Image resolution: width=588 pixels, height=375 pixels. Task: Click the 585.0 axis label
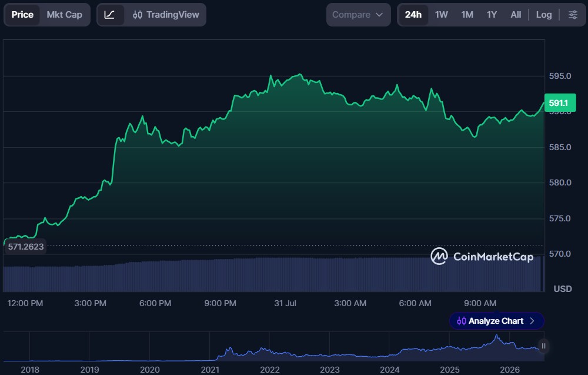click(560, 147)
